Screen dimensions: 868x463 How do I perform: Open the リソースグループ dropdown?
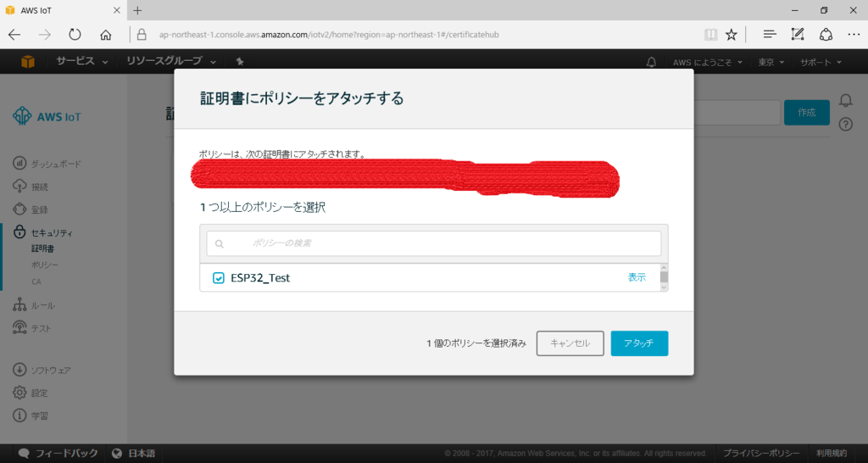[170, 61]
